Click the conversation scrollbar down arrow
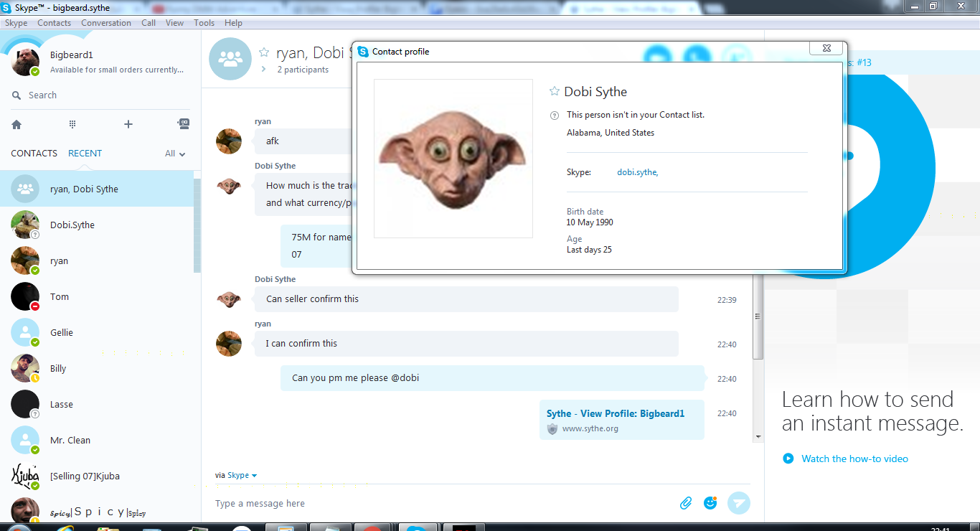 [758, 436]
